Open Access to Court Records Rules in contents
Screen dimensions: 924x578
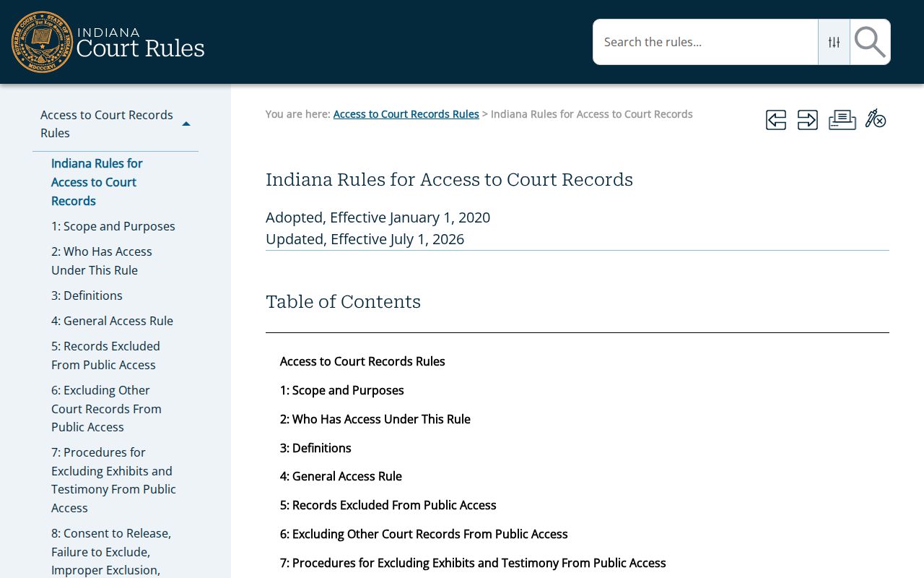tap(362, 361)
